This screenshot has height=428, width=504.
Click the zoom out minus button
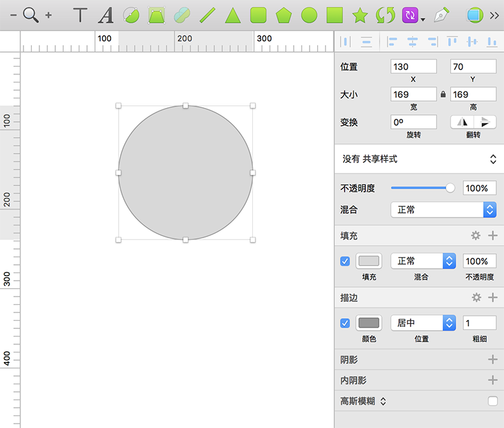coord(13,15)
